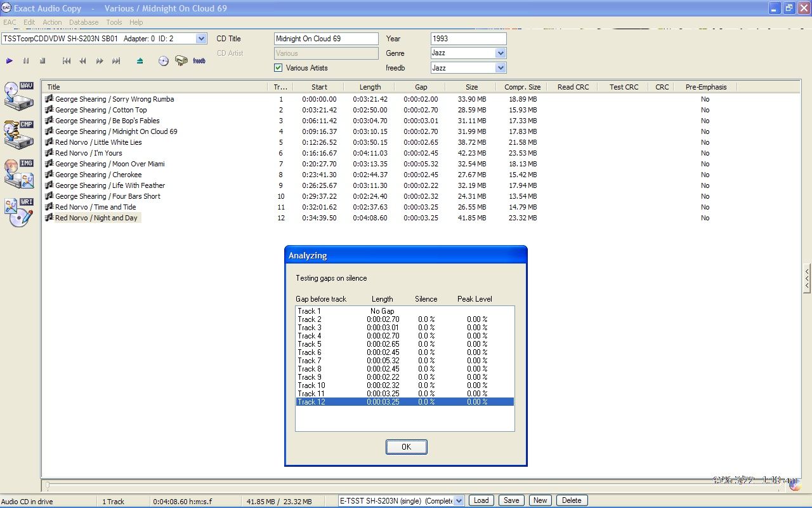Sort by the Length column header
Image resolution: width=812 pixels, height=508 pixels.
pos(369,87)
